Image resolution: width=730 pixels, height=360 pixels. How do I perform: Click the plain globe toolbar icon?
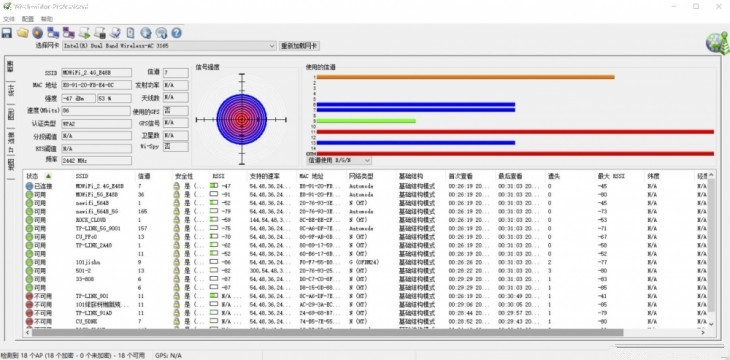click(146, 33)
